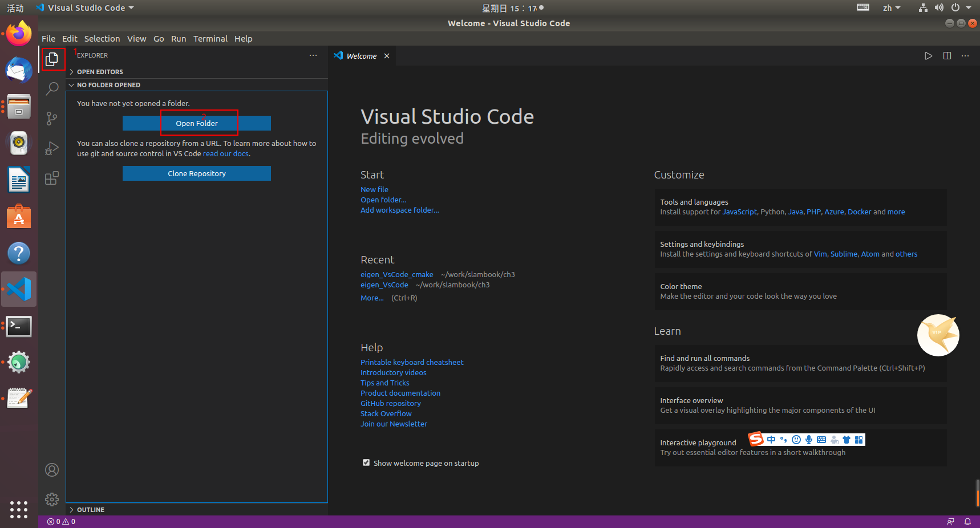Click the Vim keybindings link
Viewport: 980px width, 528px height.
click(x=820, y=254)
